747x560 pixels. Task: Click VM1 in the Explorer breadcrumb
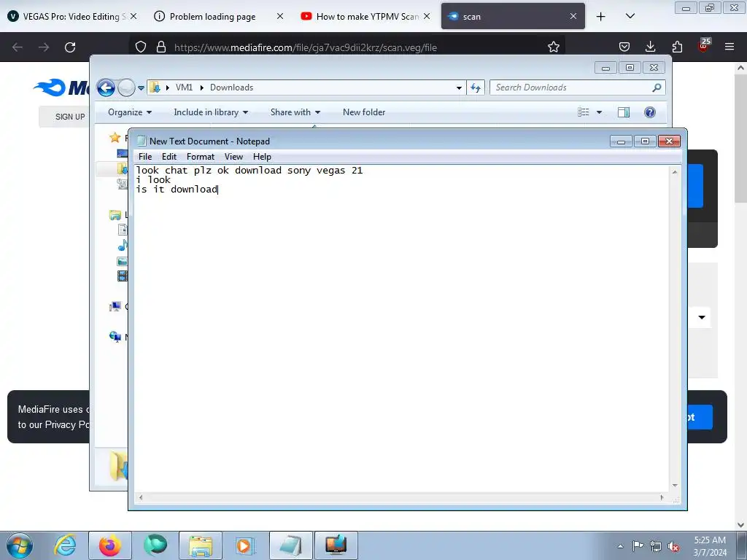[184, 87]
